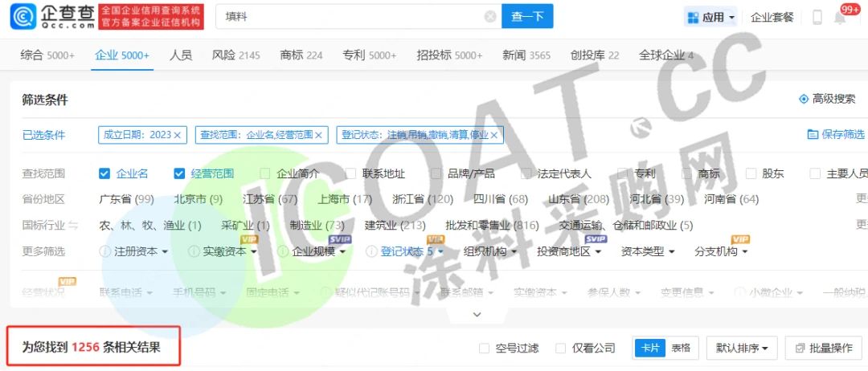
Task: Enable the 空号过滤 checkbox
Action: pos(484,348)
